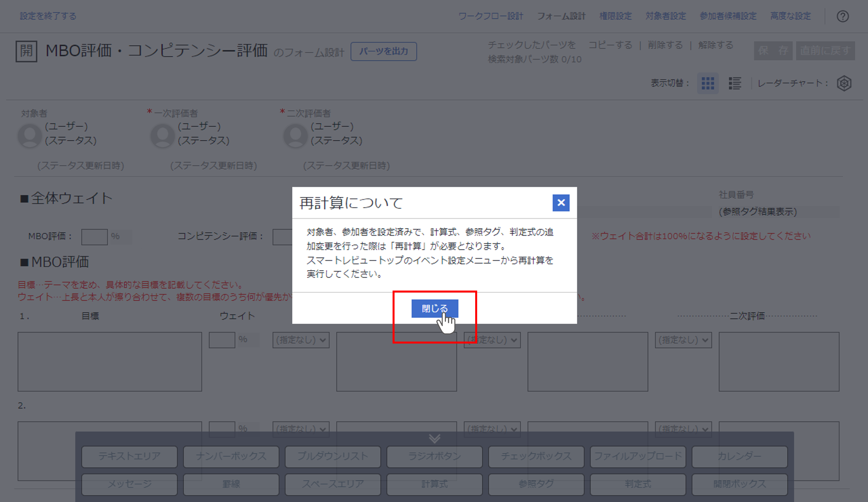Add a テキストエリア part
868x502 pixels.
point(129,457)
